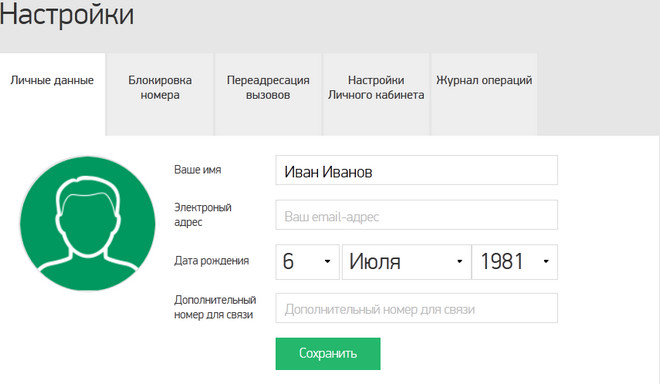Open the Журнал операций tab
660x384 pixels.
[484, 94]
